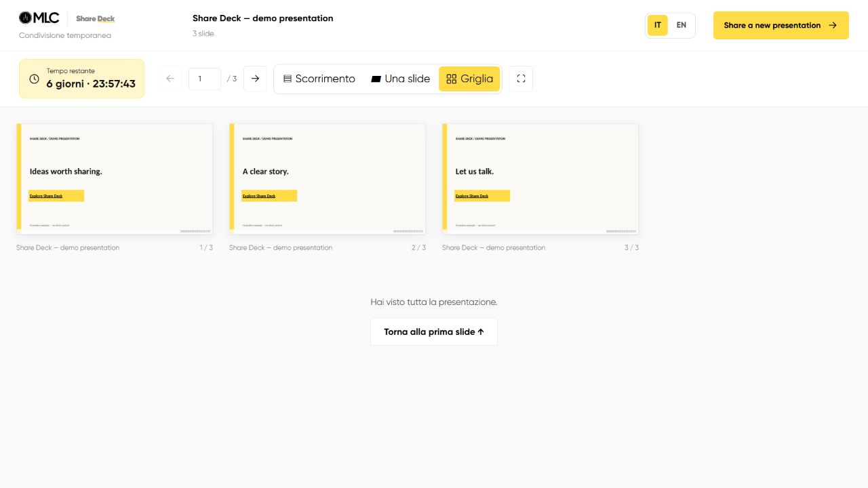The image size is (868, 488).
Task: Click the presentation title in header
Action: [263, 18]
